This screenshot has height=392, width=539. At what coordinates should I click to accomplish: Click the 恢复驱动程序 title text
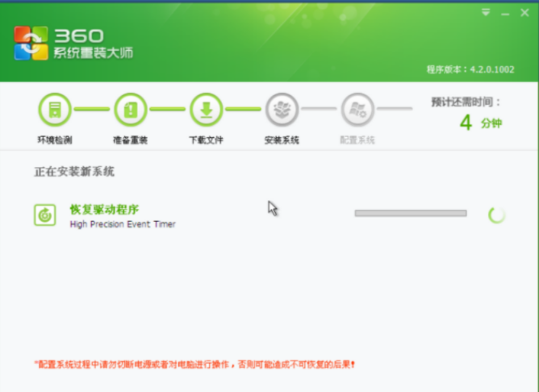point(105,209)
